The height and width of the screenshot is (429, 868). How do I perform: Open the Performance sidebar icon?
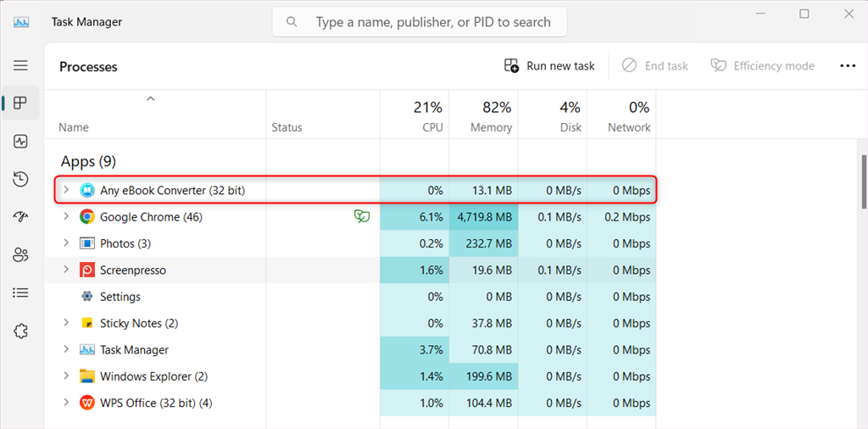[20, 142]
